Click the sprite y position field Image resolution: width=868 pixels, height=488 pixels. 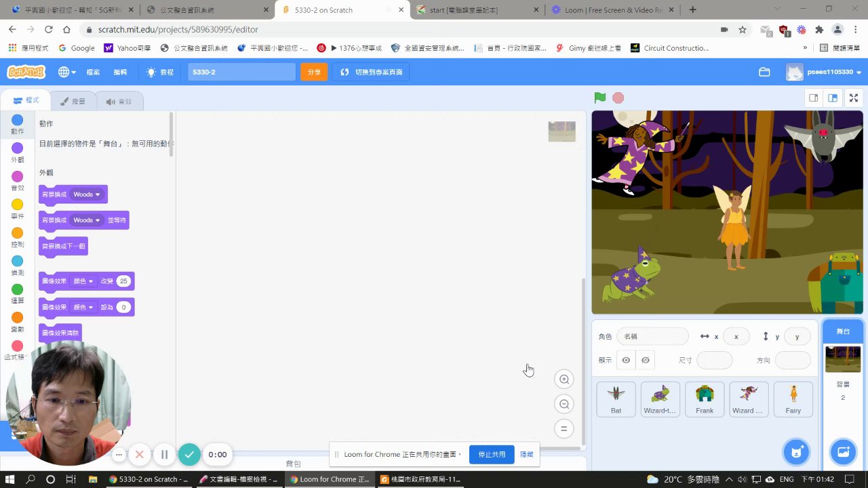pyautogui.click(x=797, y=337)
